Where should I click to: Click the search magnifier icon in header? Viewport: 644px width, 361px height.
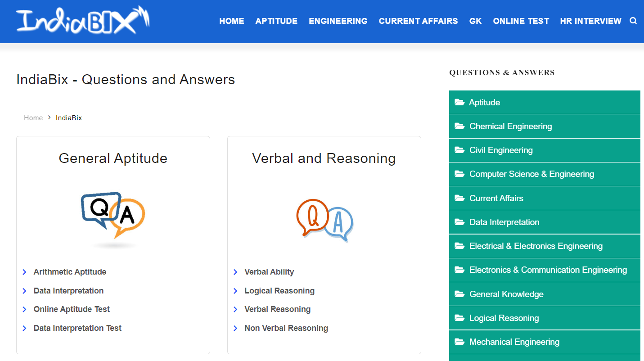(633, 21)
